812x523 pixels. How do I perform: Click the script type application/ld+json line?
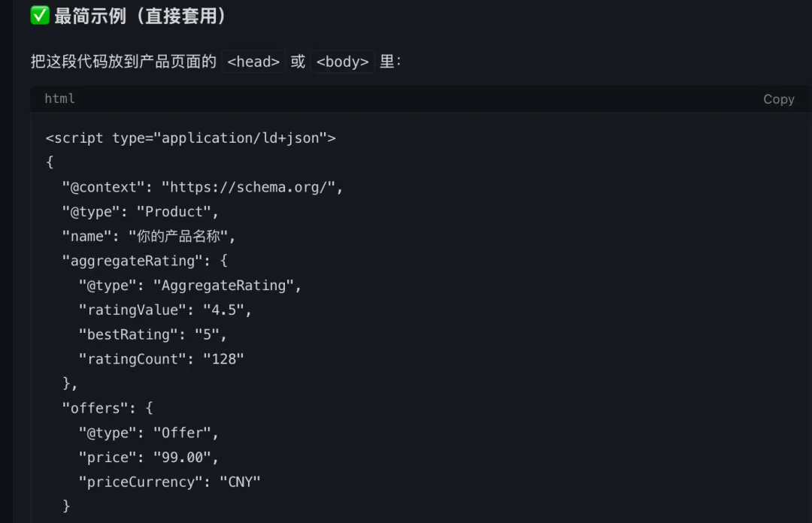190,138
